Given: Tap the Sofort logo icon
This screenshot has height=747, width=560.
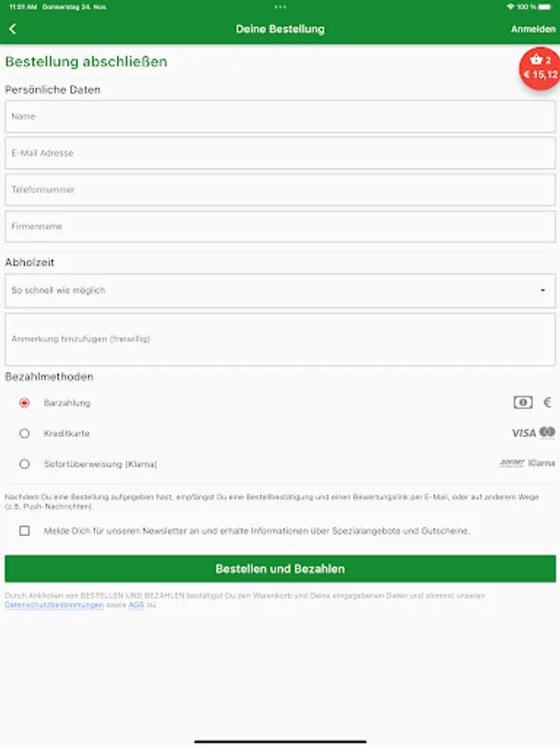Looking at the screenshot, I should 512,463.
